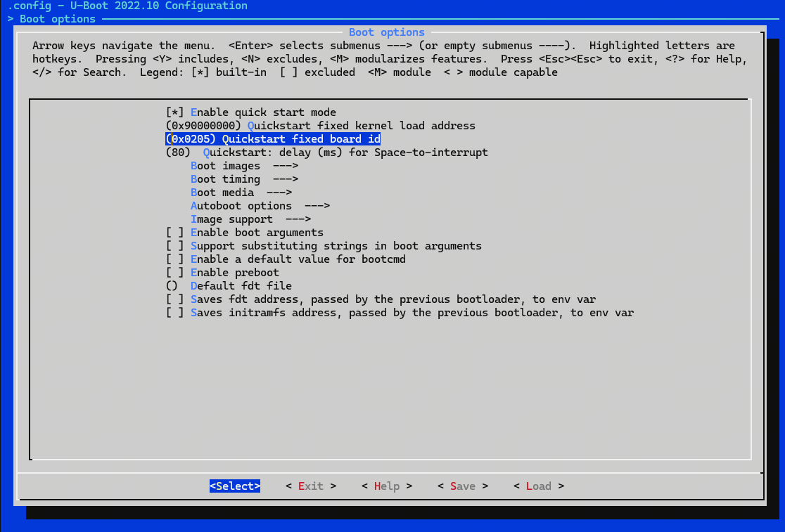Click the Select button
The image size is (785, 532).
coord(235,486)
